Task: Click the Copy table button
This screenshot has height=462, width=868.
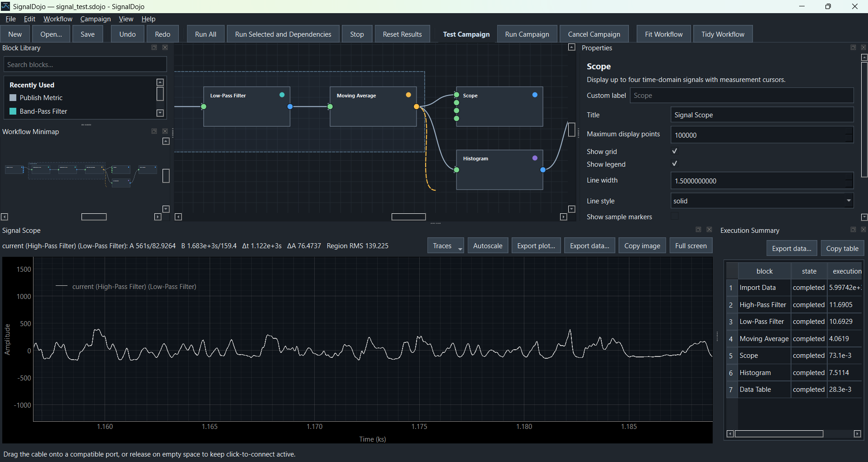Action: pos(842,249)
